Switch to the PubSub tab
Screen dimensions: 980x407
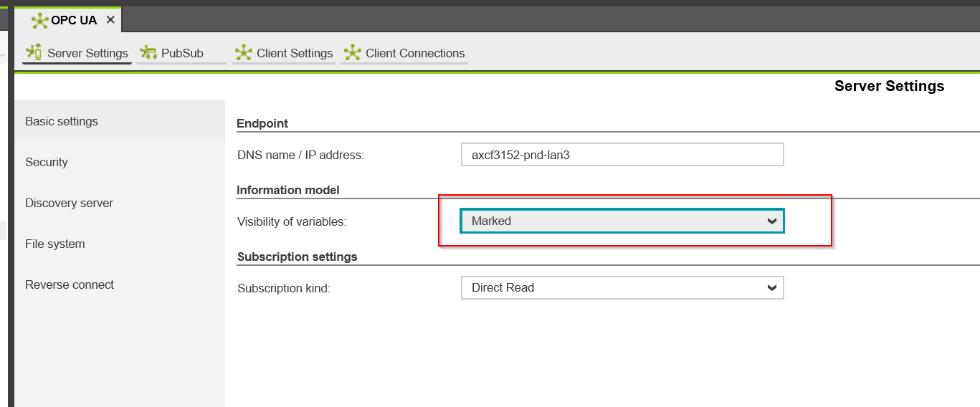[181, 54]
